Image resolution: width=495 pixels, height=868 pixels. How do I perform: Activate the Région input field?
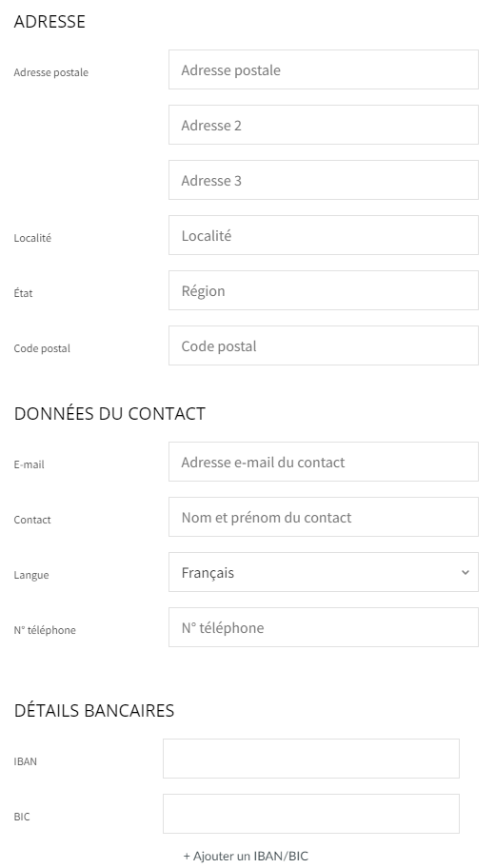tap(324, 290)
